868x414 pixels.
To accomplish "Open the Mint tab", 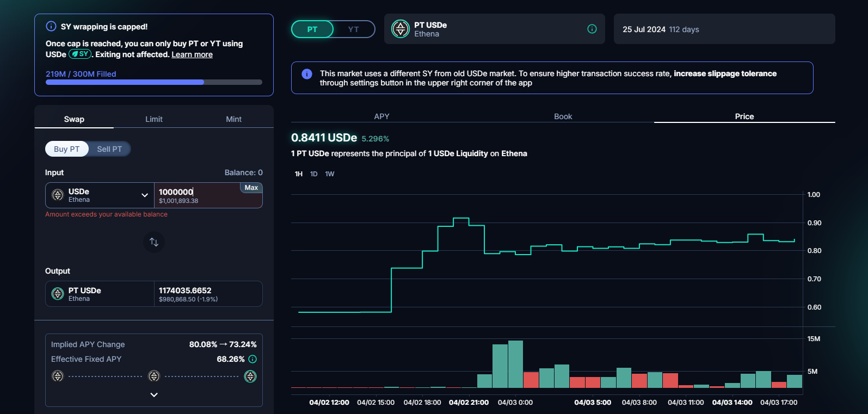I will coord(234,119).
